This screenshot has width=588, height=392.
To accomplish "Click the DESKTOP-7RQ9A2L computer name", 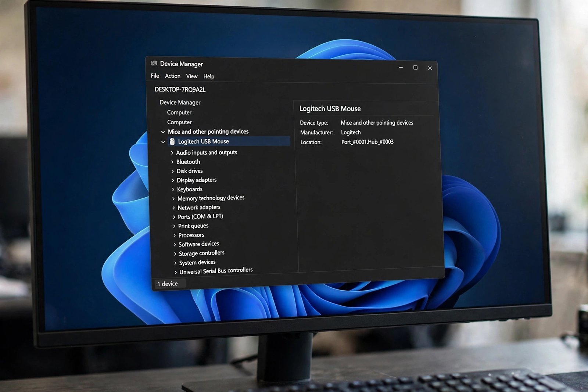I will 180,89.
